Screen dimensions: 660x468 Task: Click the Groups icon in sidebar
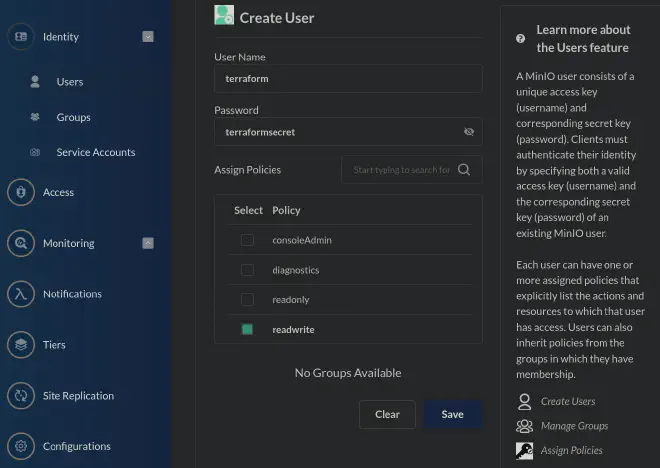coord(35,117)
